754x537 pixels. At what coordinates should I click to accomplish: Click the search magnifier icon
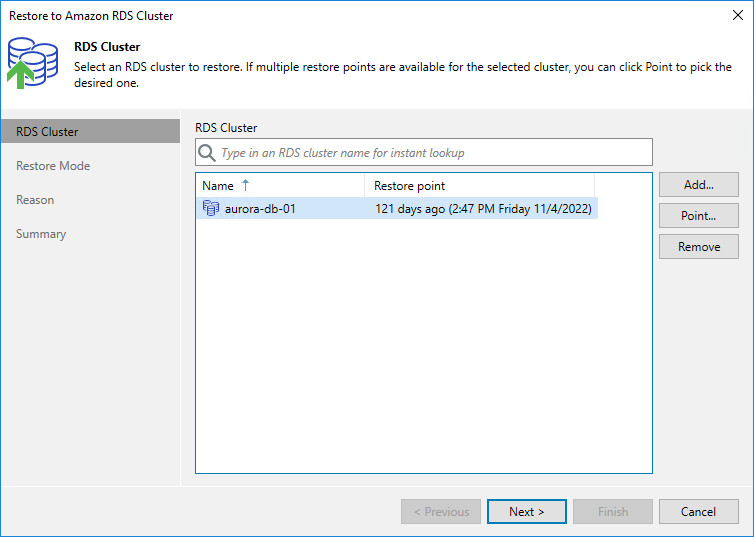click(x=208, y=153)
